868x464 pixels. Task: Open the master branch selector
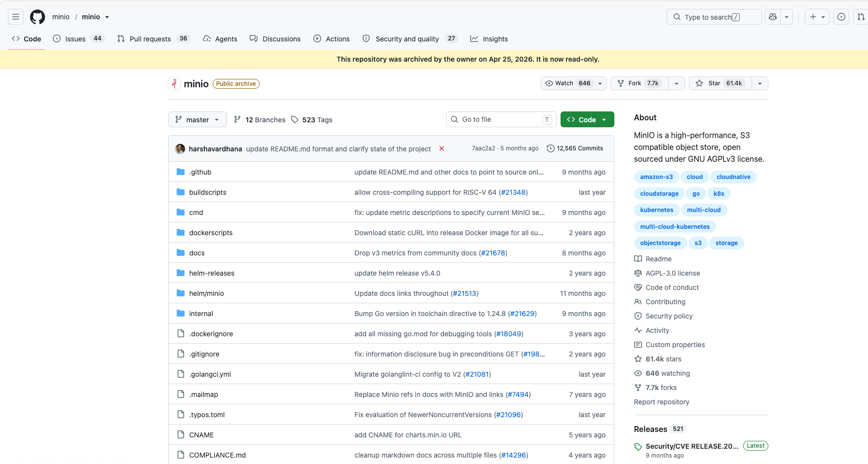click(197, 119)
